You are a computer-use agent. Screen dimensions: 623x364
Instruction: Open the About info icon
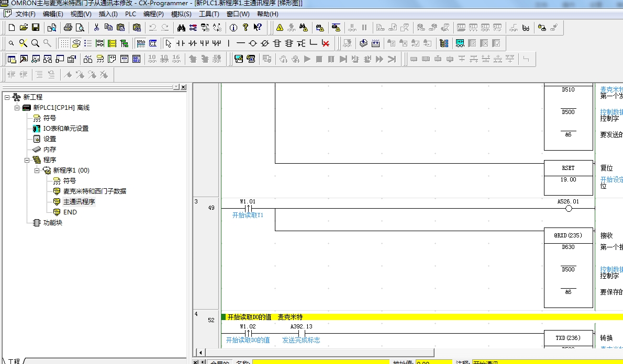click(233, 27)
